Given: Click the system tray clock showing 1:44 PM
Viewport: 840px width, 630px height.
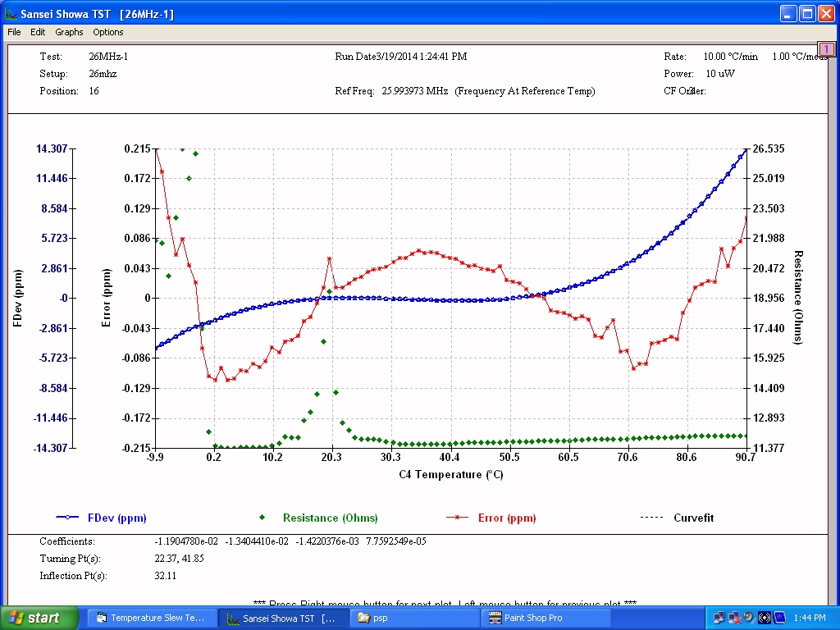Looking at the screenshot, I should (x=810, y=618).
